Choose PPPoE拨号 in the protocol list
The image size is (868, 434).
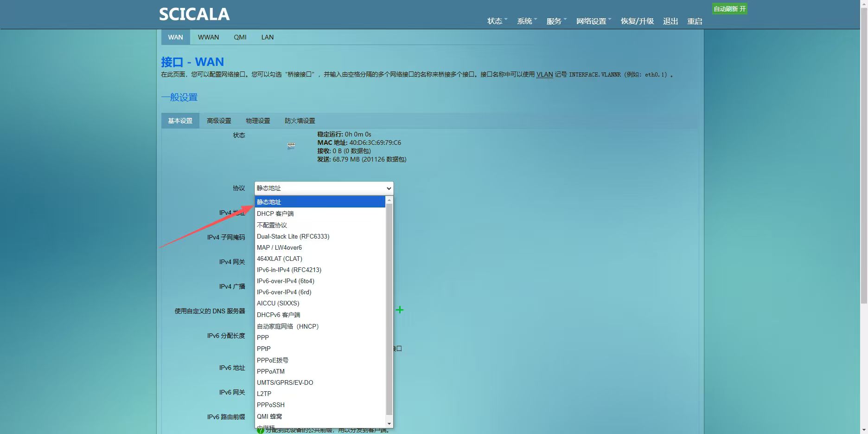(x=273, y=360)
